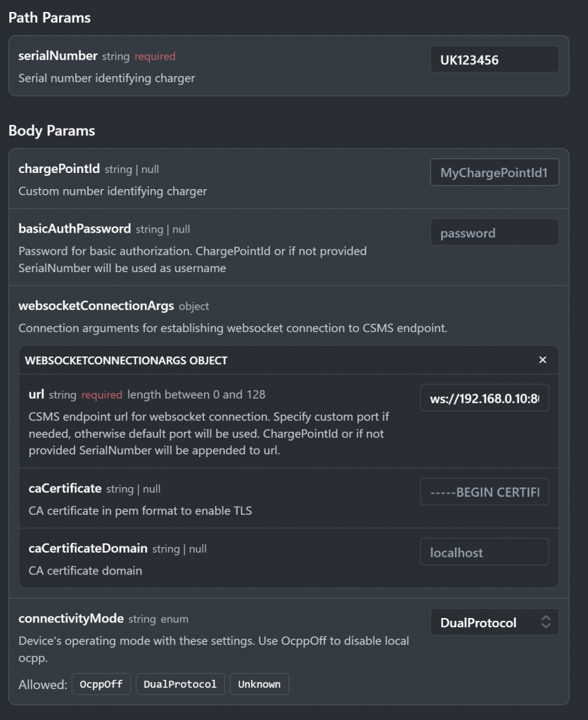Click the Path Params heading
588x720 pixels.
49,18
